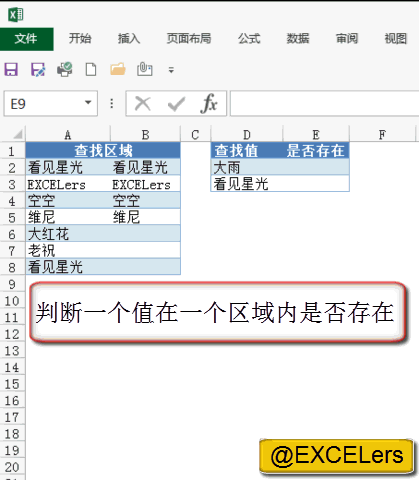Click the paperclip attachment icon
The height and width of the screenshot is (480, 419).
(145, 69)
